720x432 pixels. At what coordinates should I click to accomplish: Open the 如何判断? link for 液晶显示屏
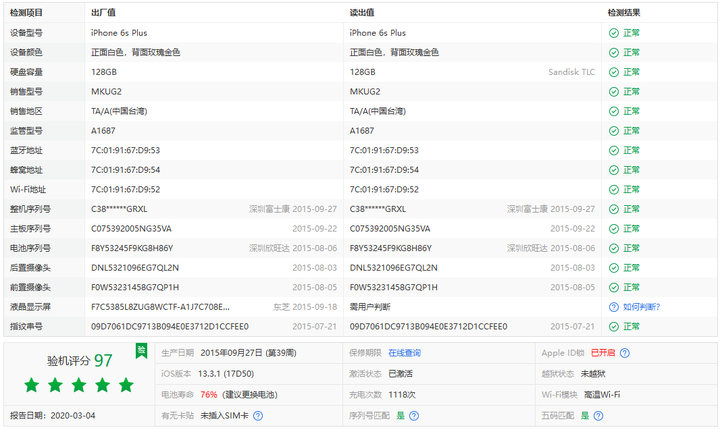pyautogui.click(x=641, y=307)
